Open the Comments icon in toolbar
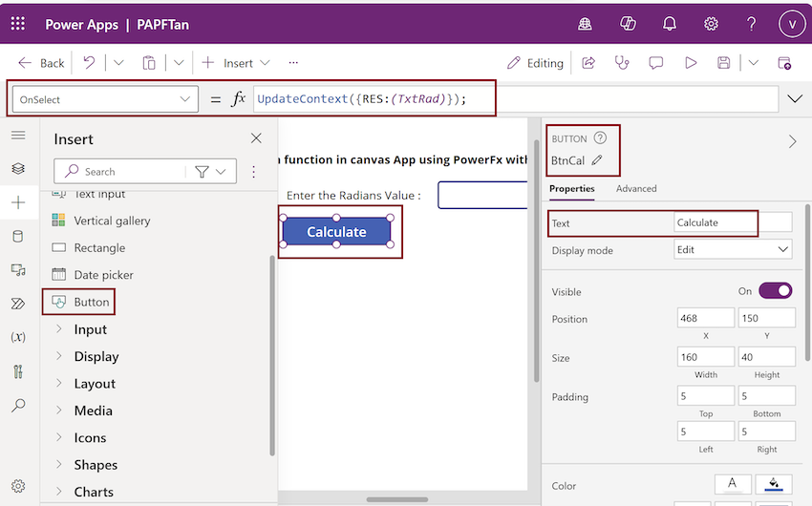This screenshot has height=506, width=812. [x=656, y=63]
